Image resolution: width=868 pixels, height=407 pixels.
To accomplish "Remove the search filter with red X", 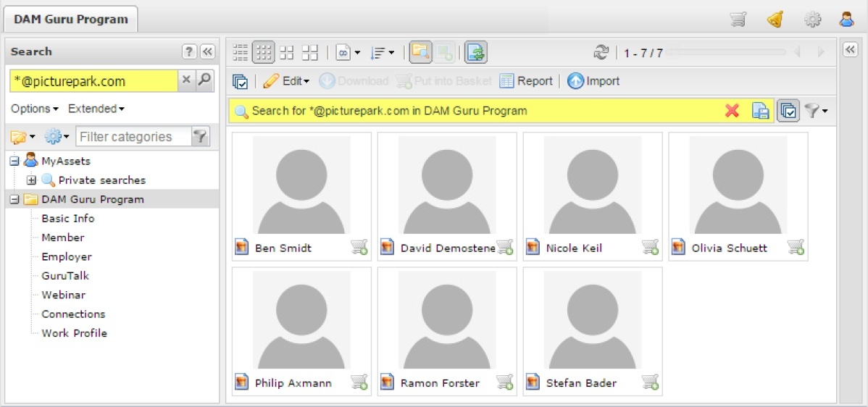I will 732,111.
